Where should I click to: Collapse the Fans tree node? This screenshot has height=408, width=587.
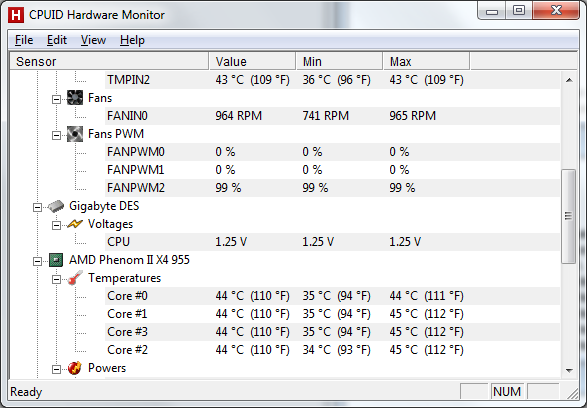tap(56, 99)
